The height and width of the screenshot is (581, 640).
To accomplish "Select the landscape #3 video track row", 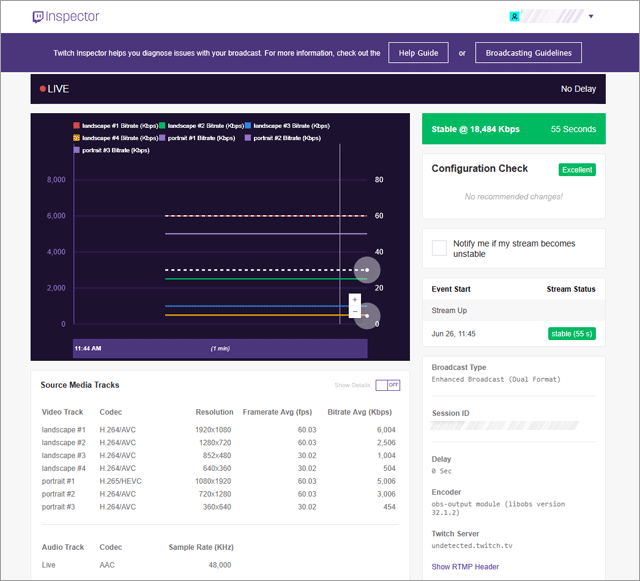I will [219, 455].
